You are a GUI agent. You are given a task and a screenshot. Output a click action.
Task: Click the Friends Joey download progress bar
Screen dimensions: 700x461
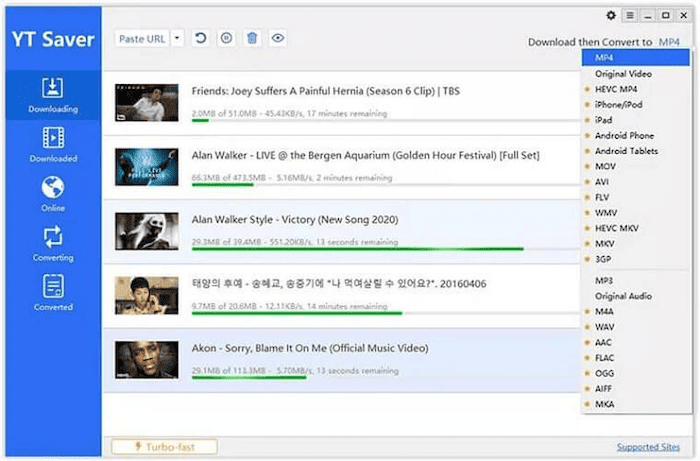[x=386, y=120]
